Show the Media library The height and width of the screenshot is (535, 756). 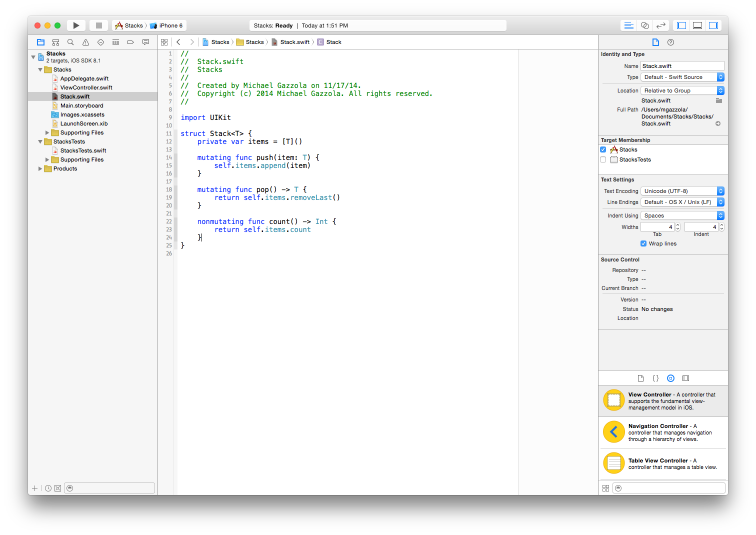click(x=685, y=378)
